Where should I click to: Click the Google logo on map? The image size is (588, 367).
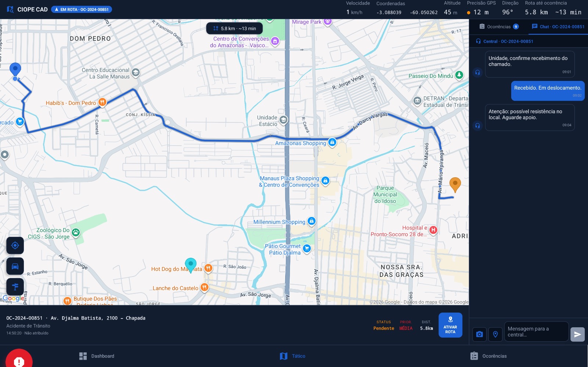[x=14, y=298]
